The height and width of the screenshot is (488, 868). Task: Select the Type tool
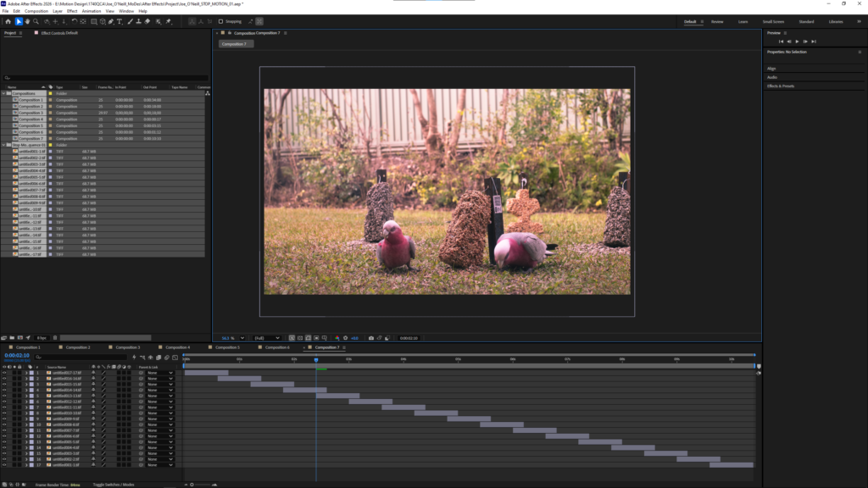coord(120,21)
